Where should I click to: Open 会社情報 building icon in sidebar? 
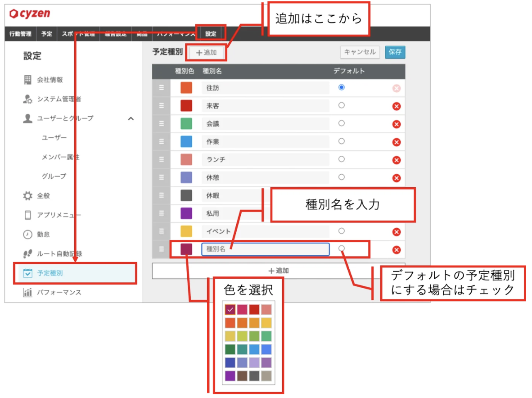point(27,80)
